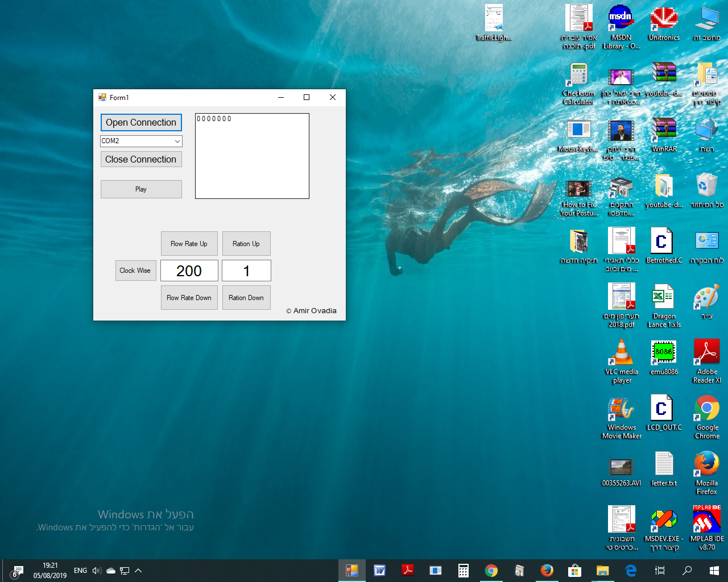Select the Mozilla Firefox desktop shortcut

[707, 473]
